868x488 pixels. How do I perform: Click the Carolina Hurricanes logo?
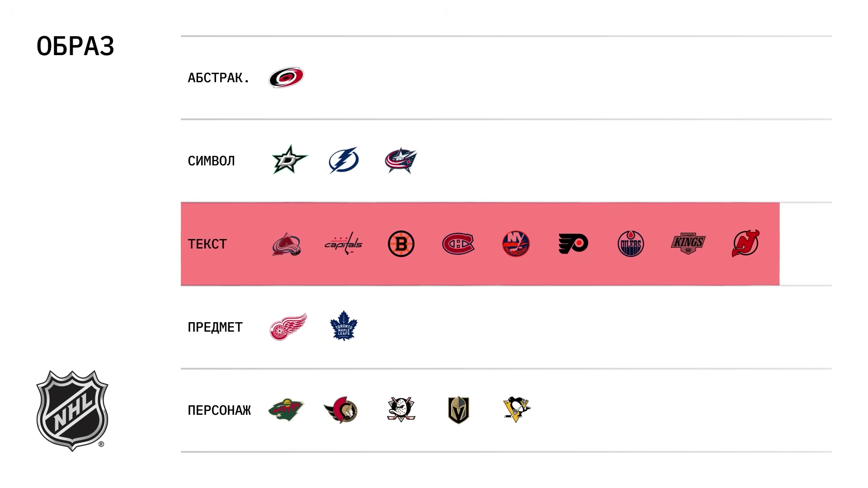click(286, 77)
